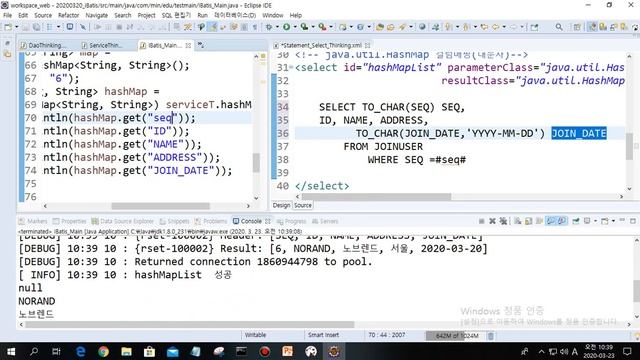The image size is (640, 360).
Task: Click the Last Edit Location arrow icon
Action: pyautogui.click(x=484, y=27)
